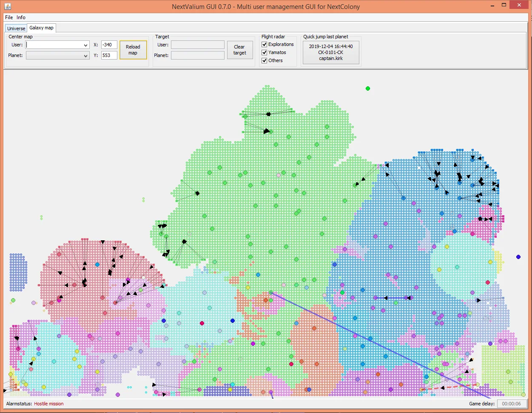Click the Java application icon in title bar

8,6
